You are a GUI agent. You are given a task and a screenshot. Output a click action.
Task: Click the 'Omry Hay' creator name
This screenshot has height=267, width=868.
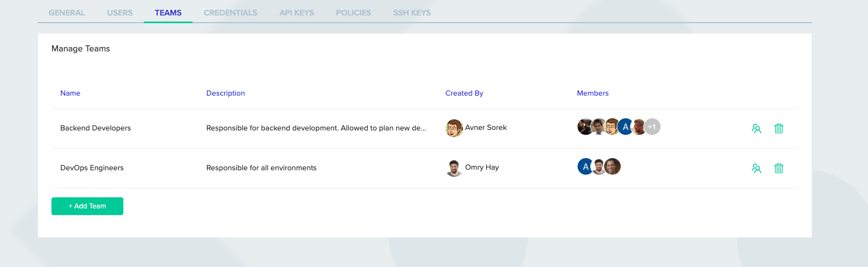pyautogui.click(x=482, y=167)
